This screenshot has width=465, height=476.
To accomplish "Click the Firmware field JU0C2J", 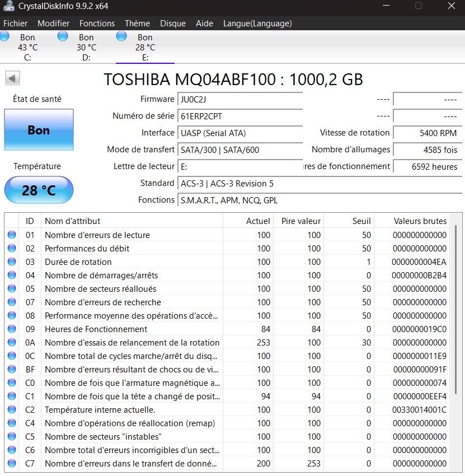I will pos(240,99).
